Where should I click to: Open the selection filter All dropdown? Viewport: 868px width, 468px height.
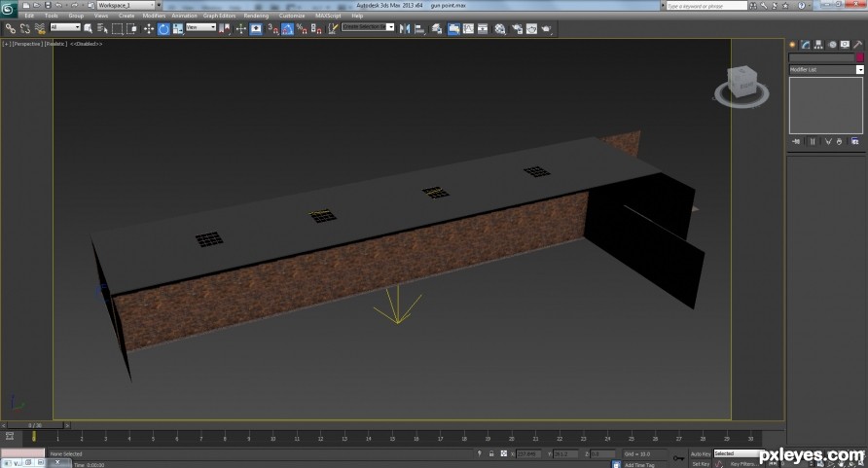65,27
